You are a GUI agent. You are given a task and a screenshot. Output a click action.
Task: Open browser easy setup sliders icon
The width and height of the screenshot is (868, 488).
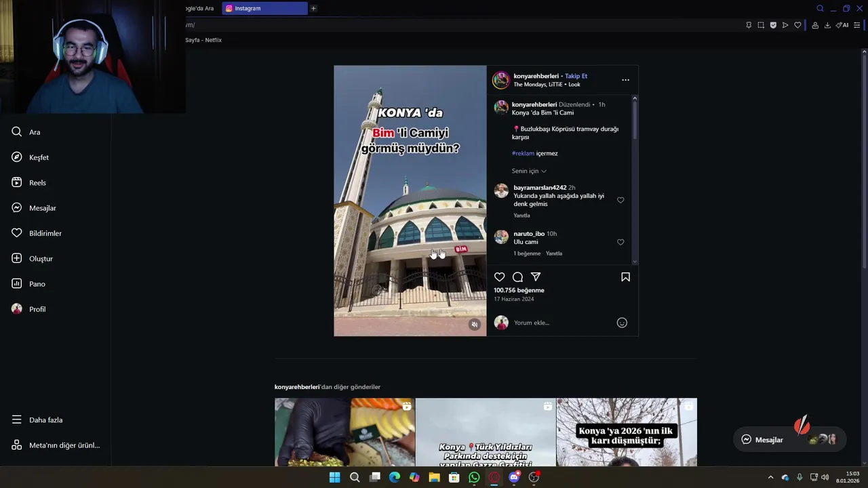click(x=856, y=25)
